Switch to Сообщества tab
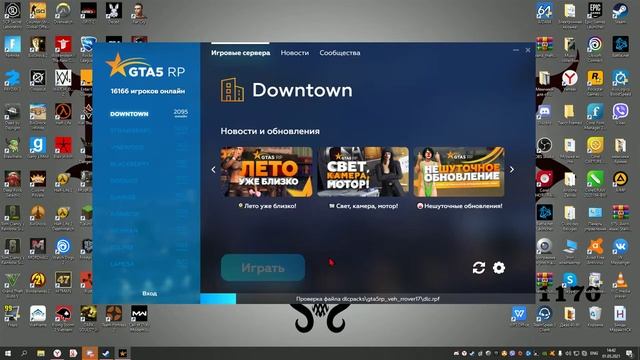Image resolution: width=640 pixels, height=360 pixels. (x=340, y=53)
